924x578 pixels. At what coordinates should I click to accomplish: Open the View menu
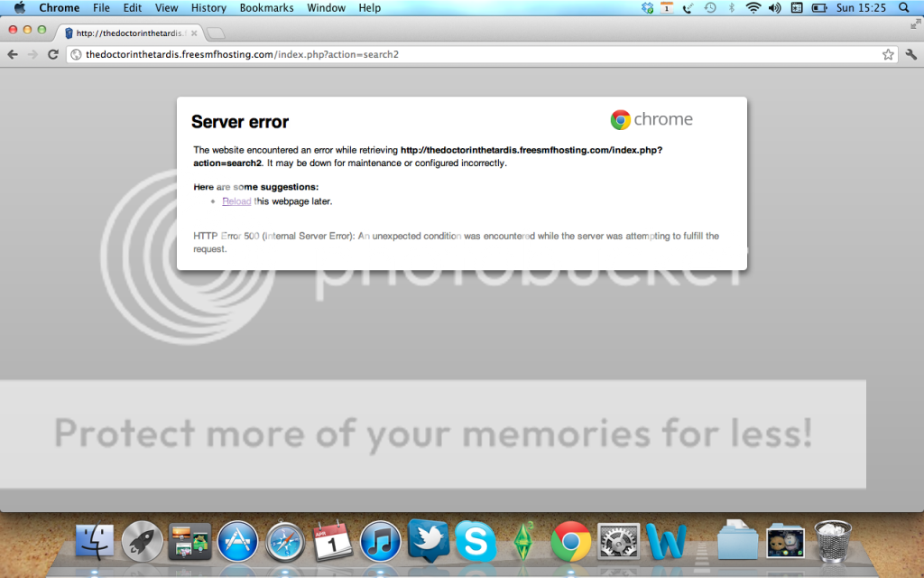coord(166,7)
